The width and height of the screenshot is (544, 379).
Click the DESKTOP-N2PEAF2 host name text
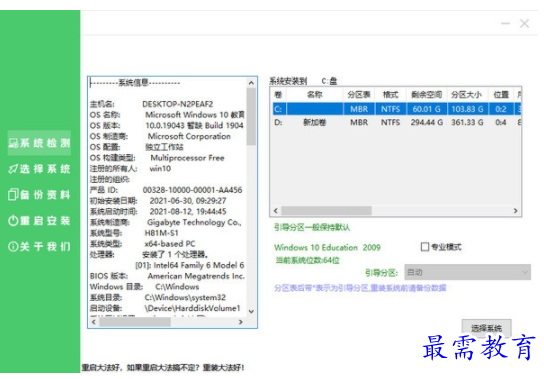(178, 104)
